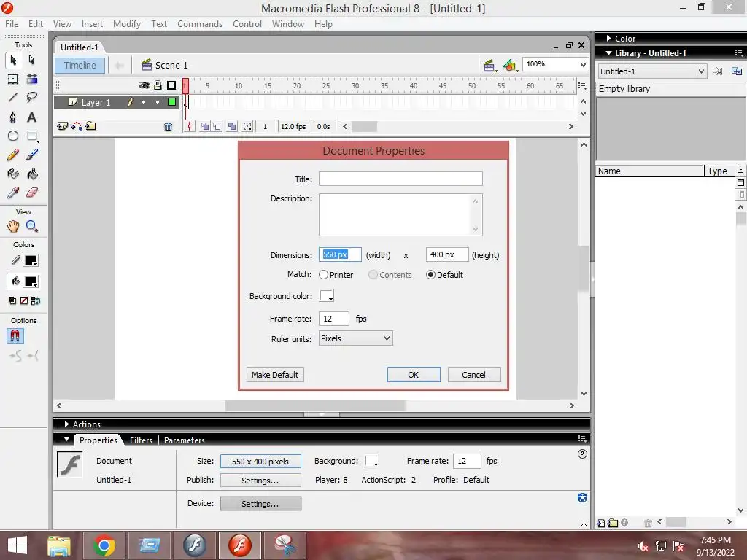The image size is (747, 560).
Task: Select the Eyedropper tool
Action: 13,192
